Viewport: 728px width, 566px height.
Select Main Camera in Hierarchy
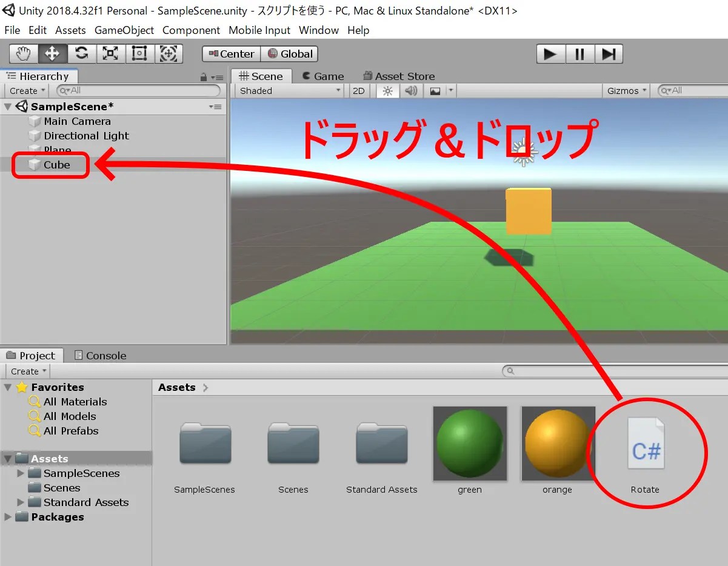pyautogui.click(x=77, y=121)
